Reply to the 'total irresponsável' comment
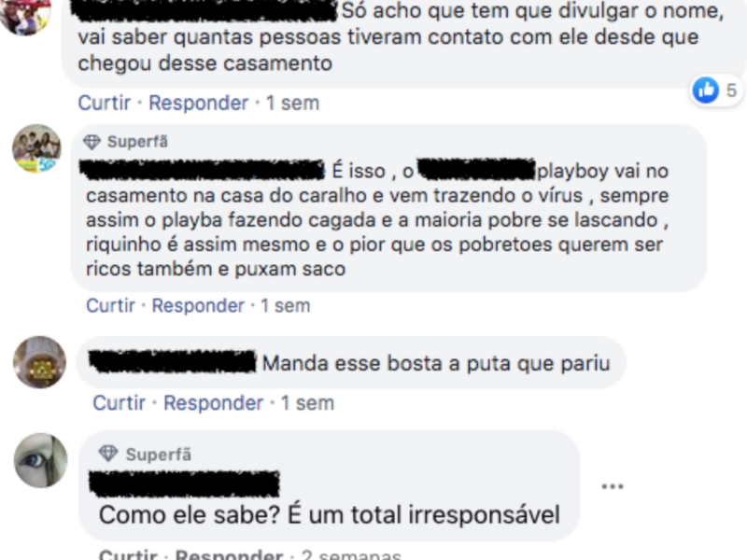Viewport: 747px width, 560px height. (x=229, y=554)
